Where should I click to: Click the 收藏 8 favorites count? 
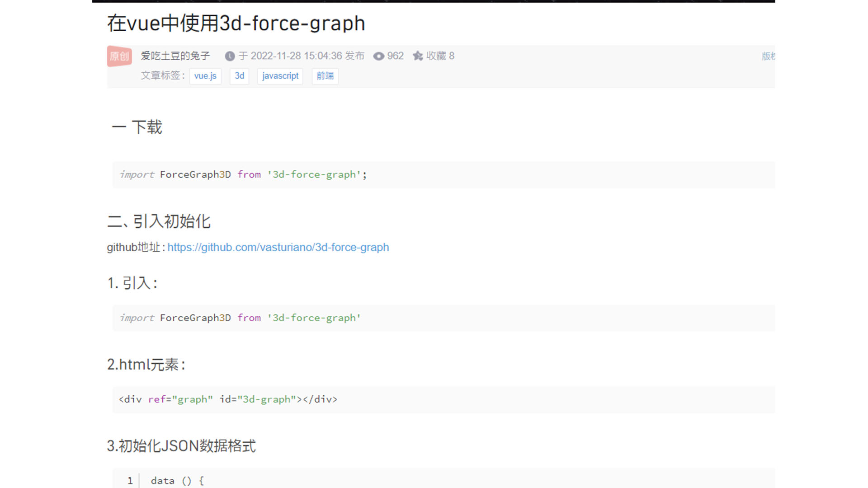pyautogui.click(x=440, y=56)
